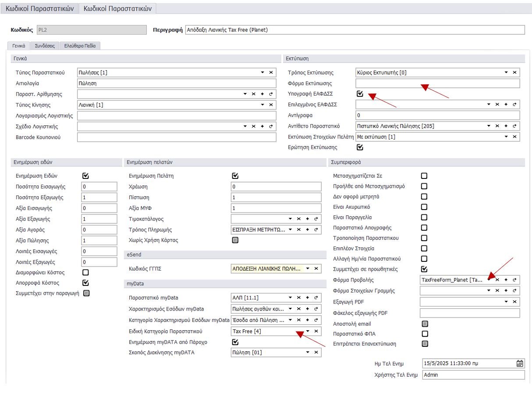The height and width of the screenshot is (403, 532).
Task: Add new entry with plus in Επιλεγμένος ΕΑΦΔΣΣ
Action: point(506,105)
